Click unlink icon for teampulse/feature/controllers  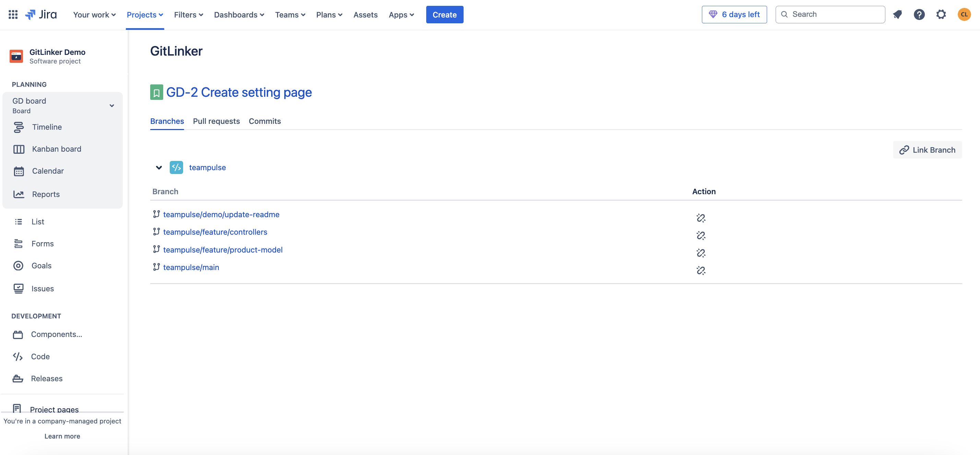point(701,235)
